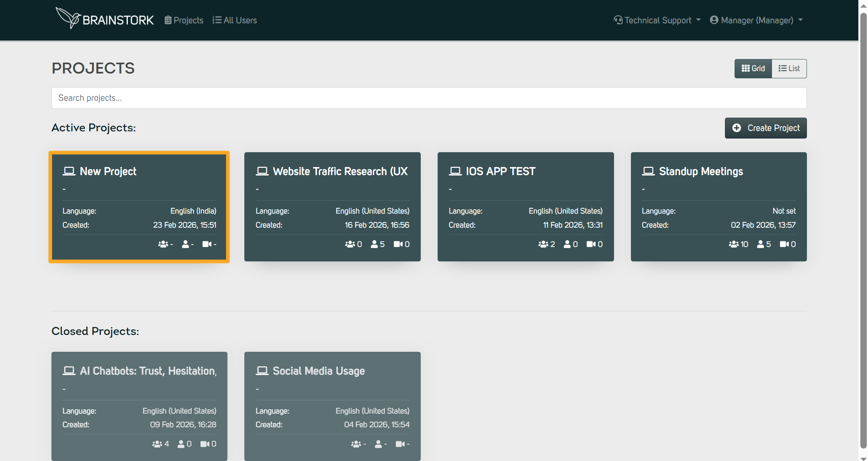This screenshot has width=868, height=461.
Task: Open the Manager (Manager) account dropdown
Action: (756, 20)
